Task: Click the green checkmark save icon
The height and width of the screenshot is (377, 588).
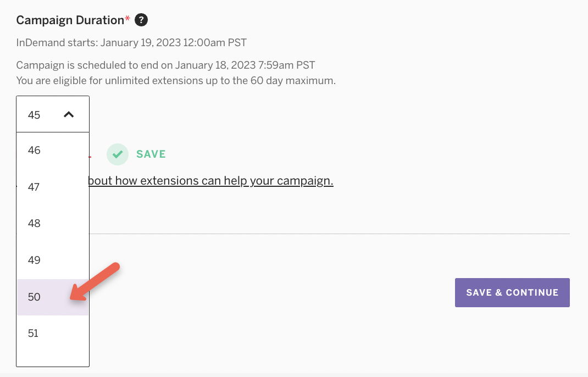Action: (x=117, y=154)
